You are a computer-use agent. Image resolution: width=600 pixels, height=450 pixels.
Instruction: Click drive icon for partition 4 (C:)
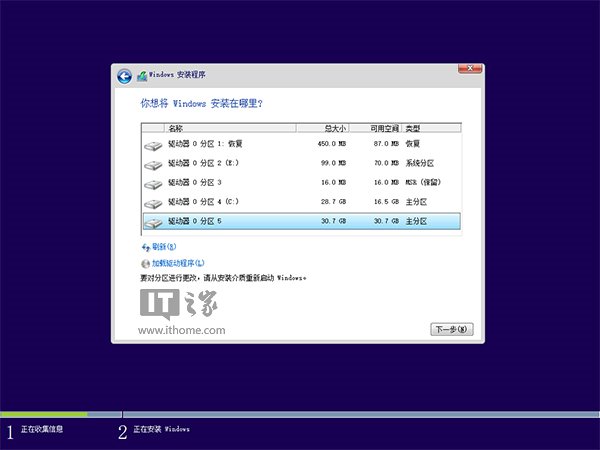tap(152, 202)
